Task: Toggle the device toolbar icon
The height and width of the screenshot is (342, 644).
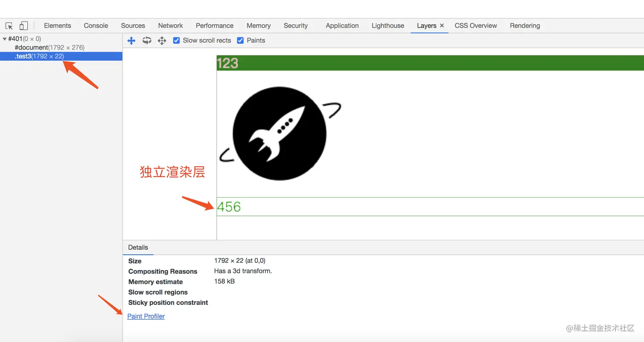Action: pos(23,26)
